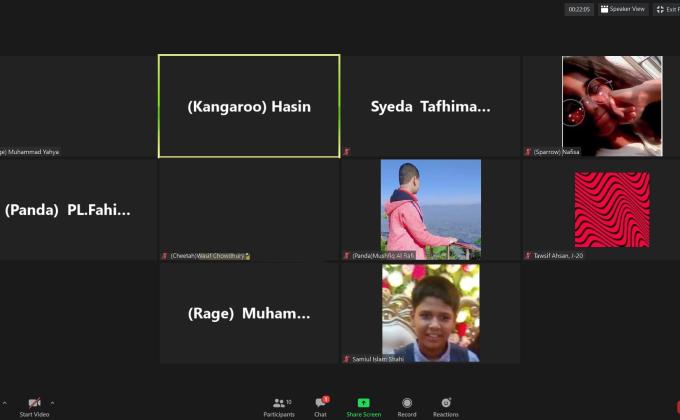Click the green Share Screen icon
Image resolution: width=680 pixels, height=420 pixels.
point(363,402)
